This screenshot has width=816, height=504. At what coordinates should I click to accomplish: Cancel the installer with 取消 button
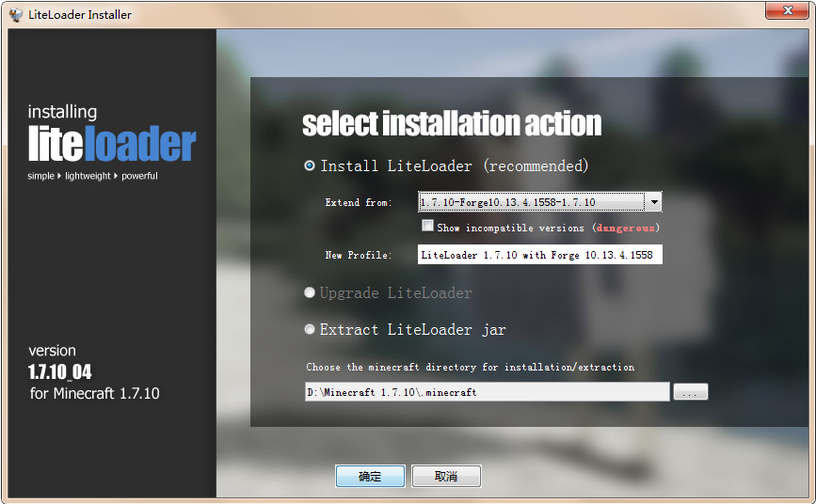click(x=446, y=476)
